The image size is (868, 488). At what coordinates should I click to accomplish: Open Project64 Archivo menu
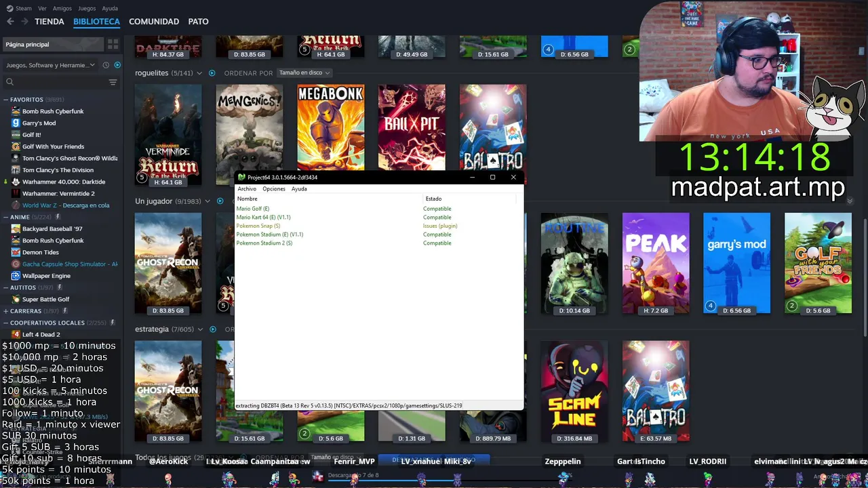tap(247, 188)
